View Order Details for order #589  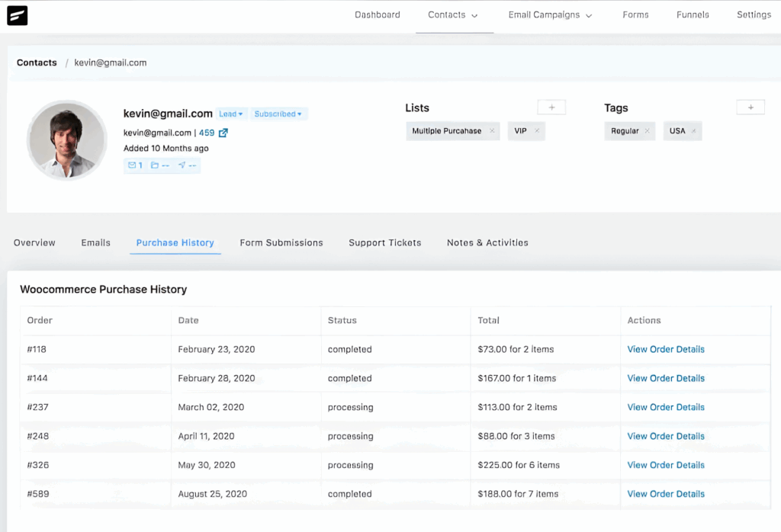(x=665, y=494)
